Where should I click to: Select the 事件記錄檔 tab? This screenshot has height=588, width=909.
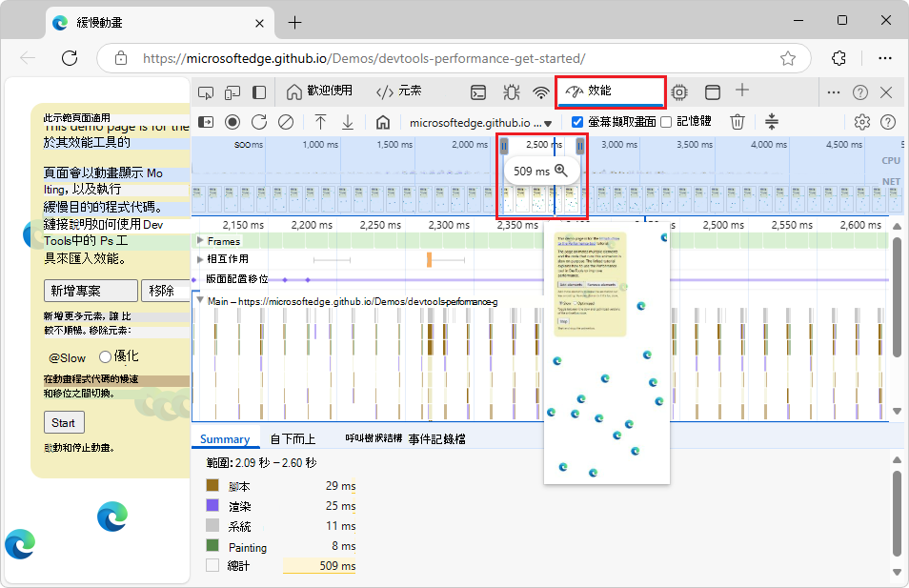[x=436, y=439]
